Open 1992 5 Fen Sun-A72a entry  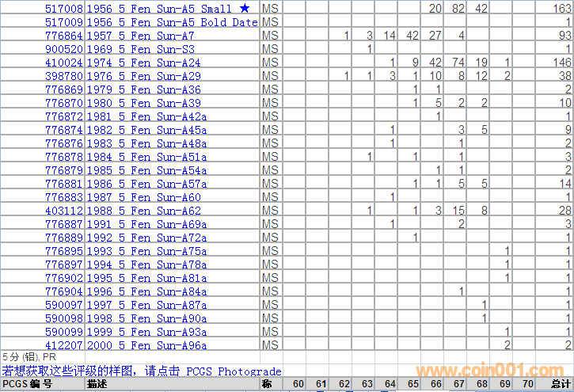(146, 238)
